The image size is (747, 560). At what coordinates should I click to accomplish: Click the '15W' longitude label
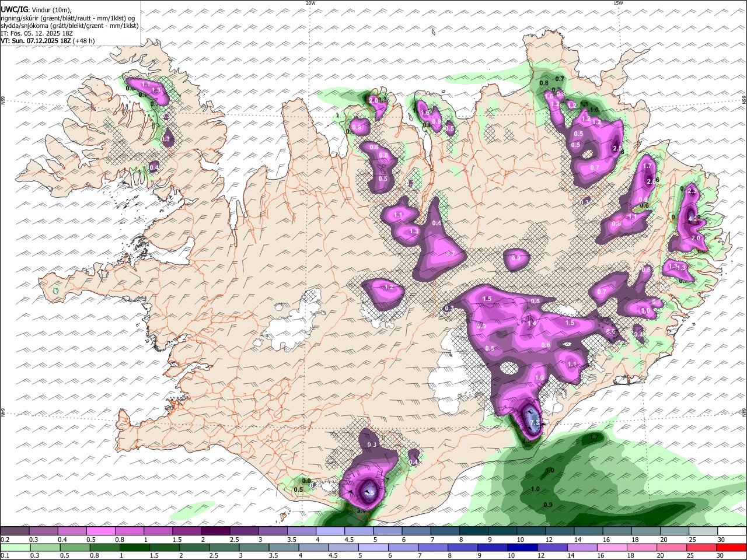pos(618,3)
